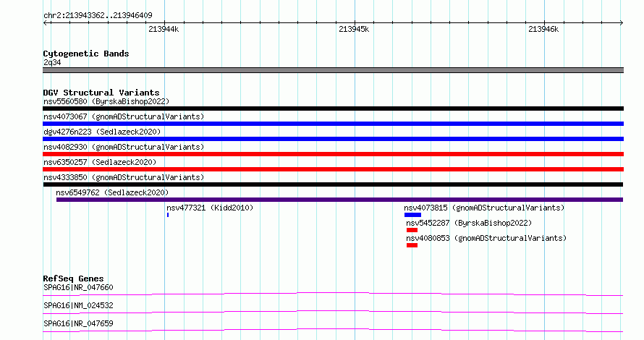Screen dimensions: 644x340
Task: Open variant nsv6350257 (Sedlazeck2020) label
Action: click(x=100, y=162)
